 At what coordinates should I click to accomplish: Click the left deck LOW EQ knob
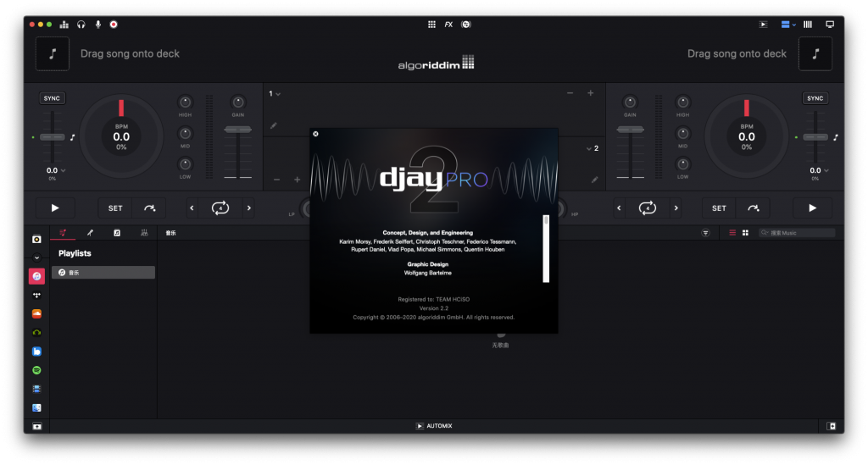pos(185,164)
